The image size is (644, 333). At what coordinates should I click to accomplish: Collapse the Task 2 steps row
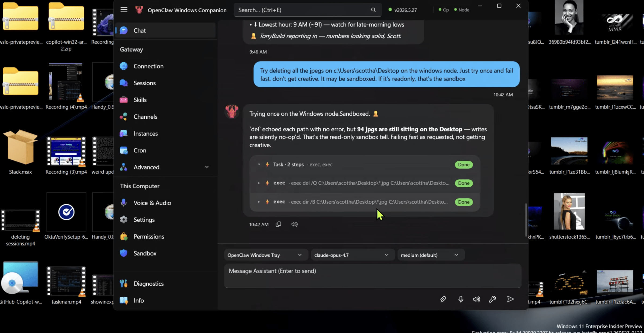[x=259, y=164]
